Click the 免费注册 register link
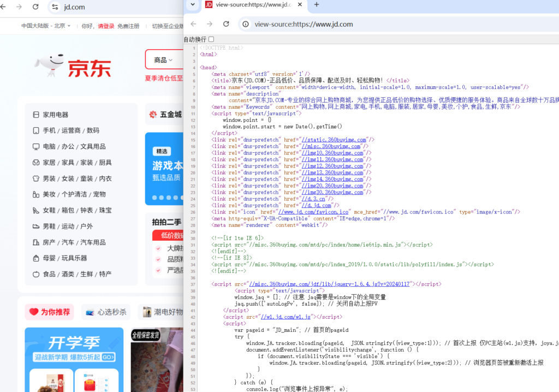Image resolution: width=559 pixels, height=392 pixels. coord(128,26)
